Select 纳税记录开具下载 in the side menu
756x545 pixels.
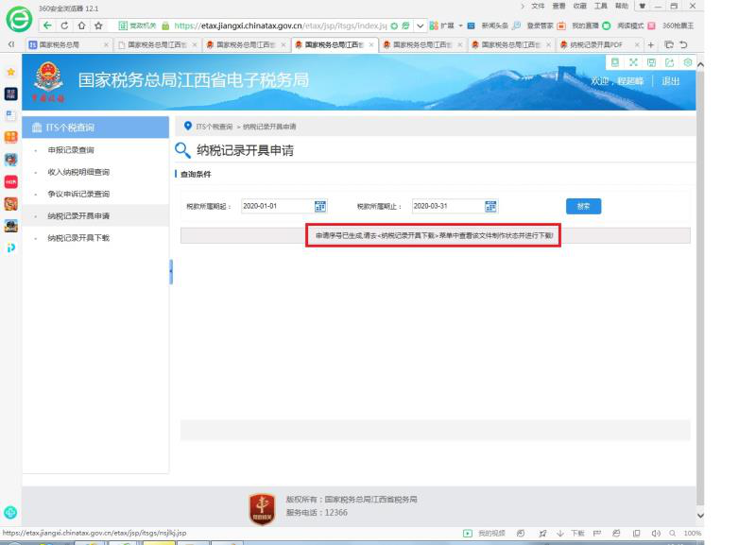pyautogui.click(x=78, y=238)
